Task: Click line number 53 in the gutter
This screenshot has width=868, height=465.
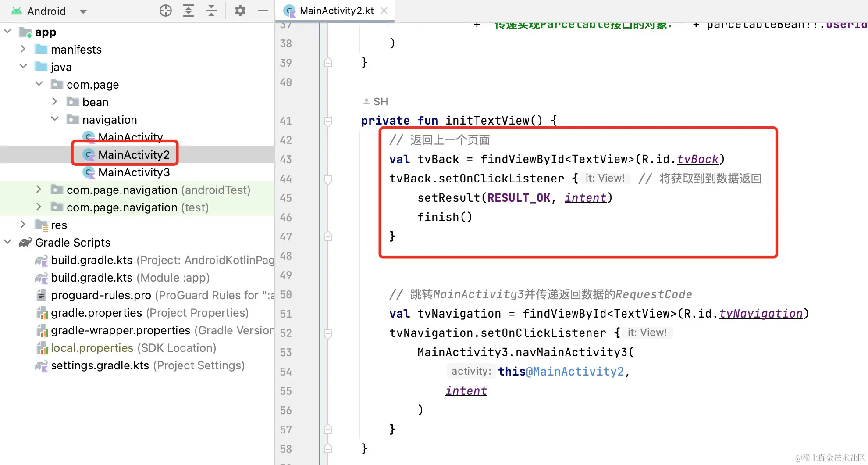Action: coord(286,353)
